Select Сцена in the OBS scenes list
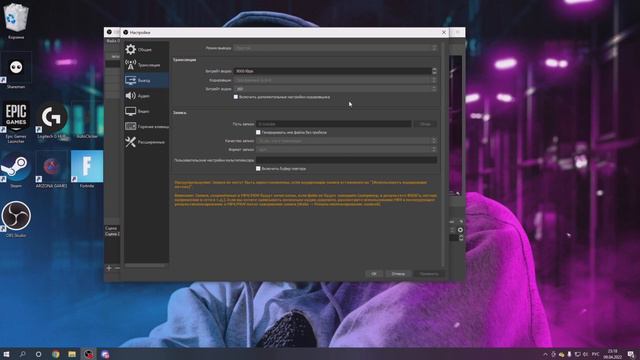 point(111,229)
